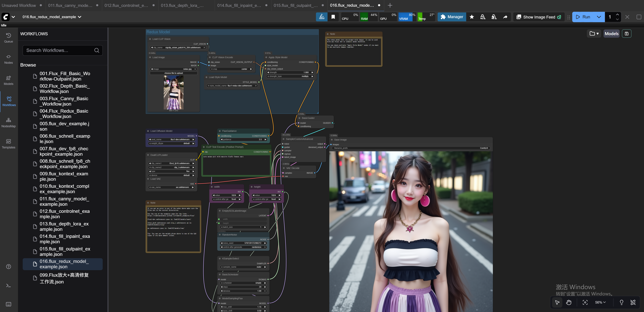Viewport: 644px width, 312px height.
Task: Open the NodesMap sidebar panel
Action: click(x=9, y=123)
